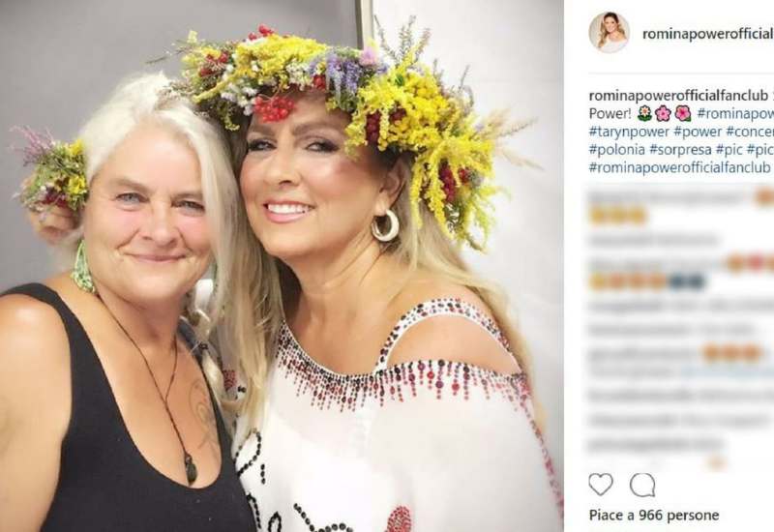View who liked via "Piace a 966 persone"
The image size is (774, 532).
coord(653,515)
